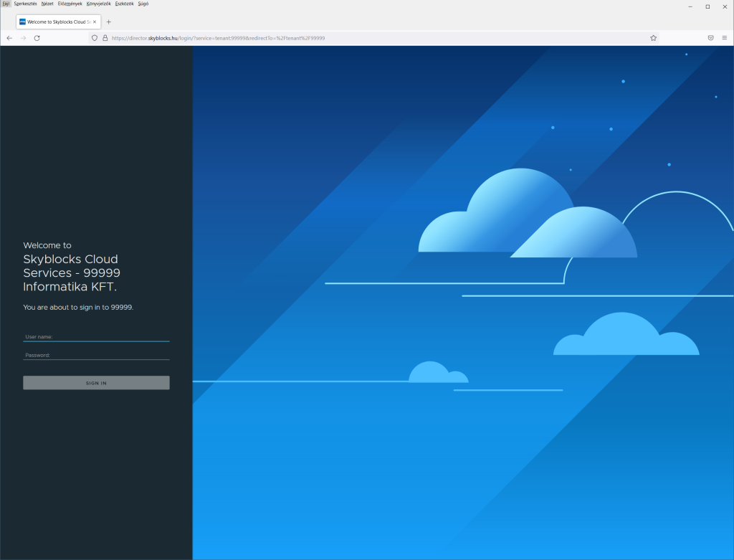Open the Pocket save icon
Viewport: 734px width, 560px height.
coord(710,38)
